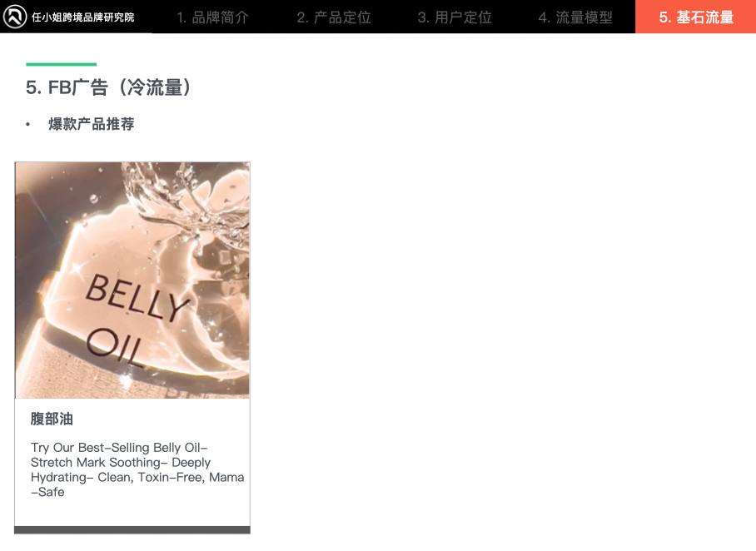Click the OIL text on bottle image
Image resolution: width=756 pixels, height=551 pixels.
click(115, 347)
